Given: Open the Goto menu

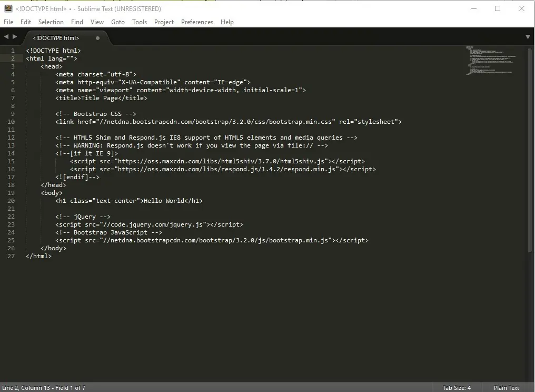Looking at the screenshot, I should (x=118, y=22).
